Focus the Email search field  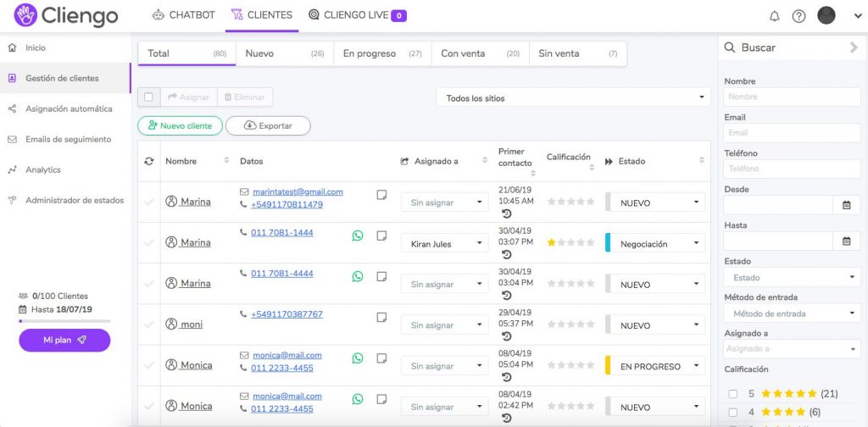coord(793,133)
